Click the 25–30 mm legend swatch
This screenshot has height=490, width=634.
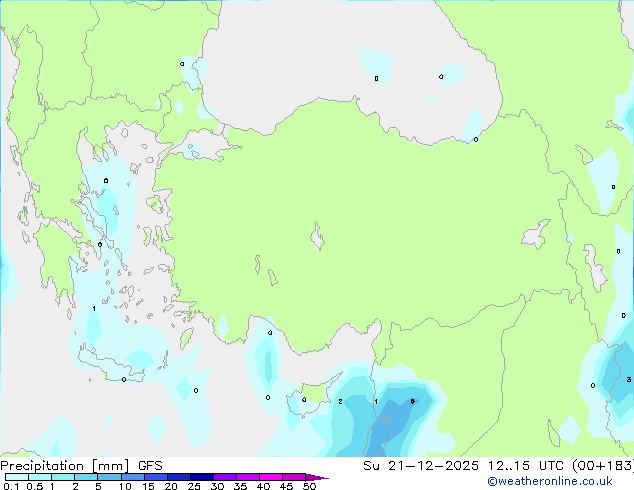(x=202, y=477)
